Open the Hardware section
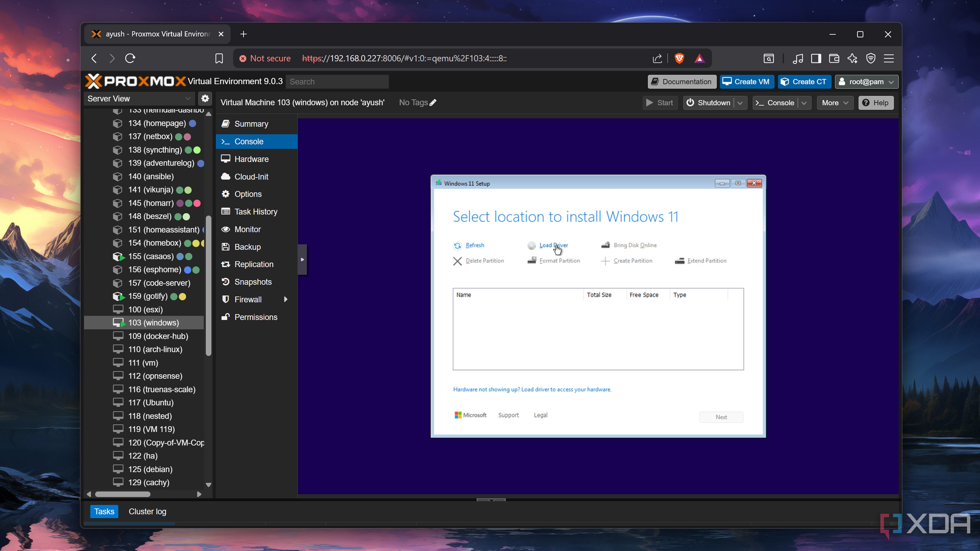 point(251,159)
